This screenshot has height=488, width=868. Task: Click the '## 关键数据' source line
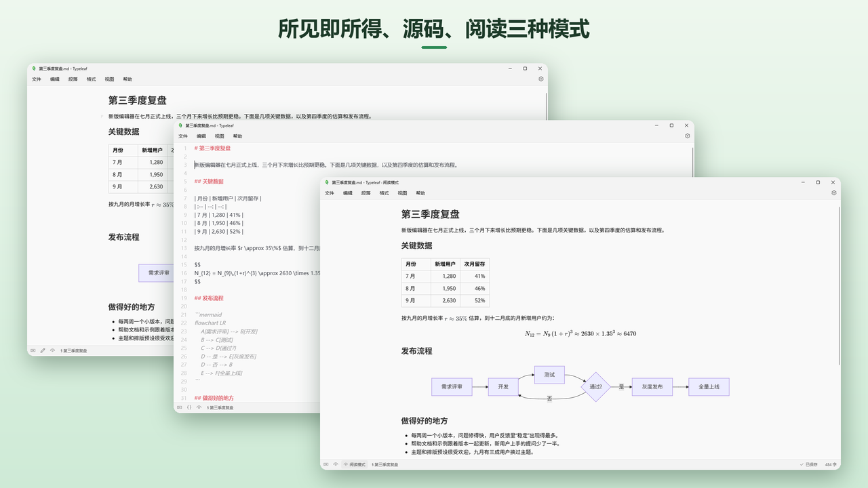tap(209, 182)
